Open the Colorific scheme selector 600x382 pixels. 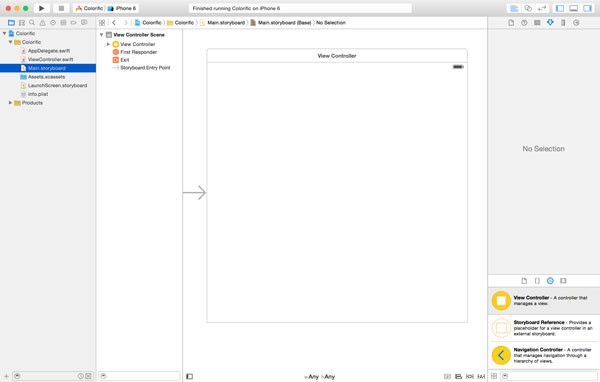(x=90, y=8)
